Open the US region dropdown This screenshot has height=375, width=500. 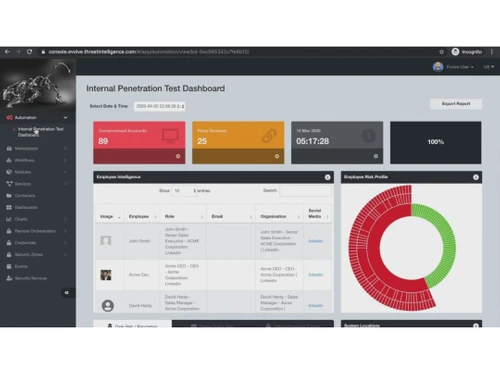tap(489, 67)
